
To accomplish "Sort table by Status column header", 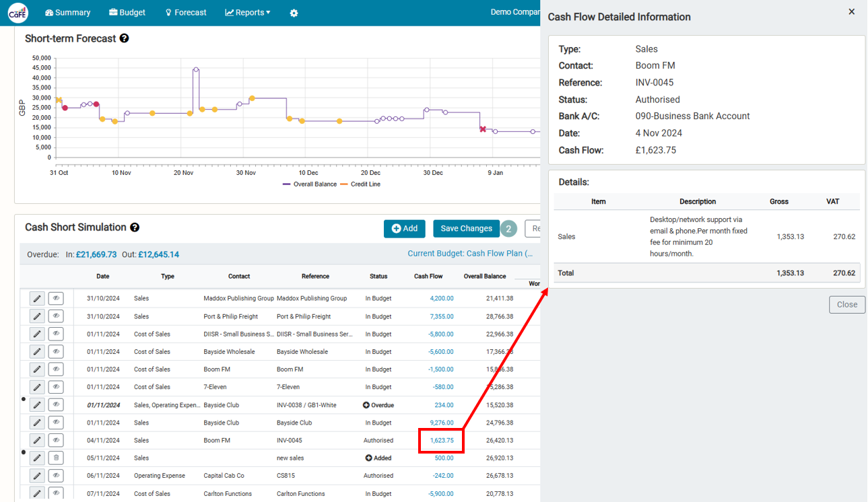I will click(x=378, y=276).
